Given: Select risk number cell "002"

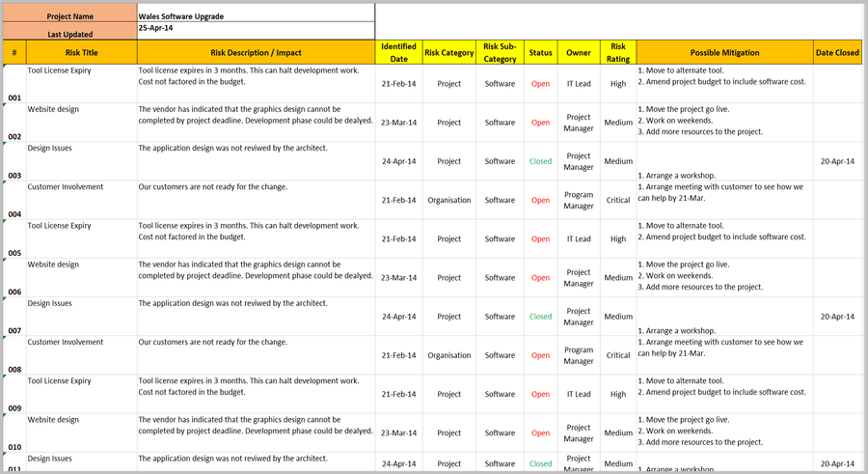Looking at the screenshot, I should click(x=14, y=123).
